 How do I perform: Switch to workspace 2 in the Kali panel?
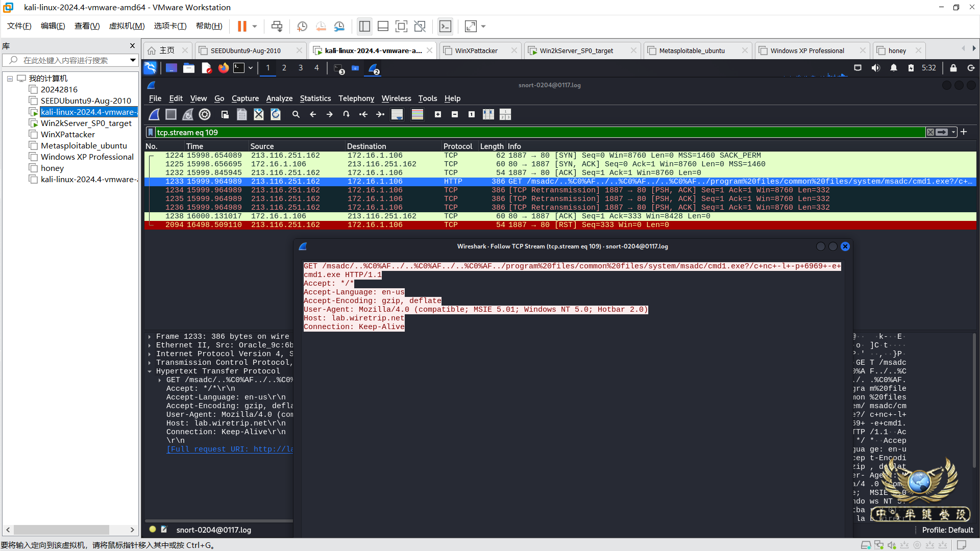point(284,68)
